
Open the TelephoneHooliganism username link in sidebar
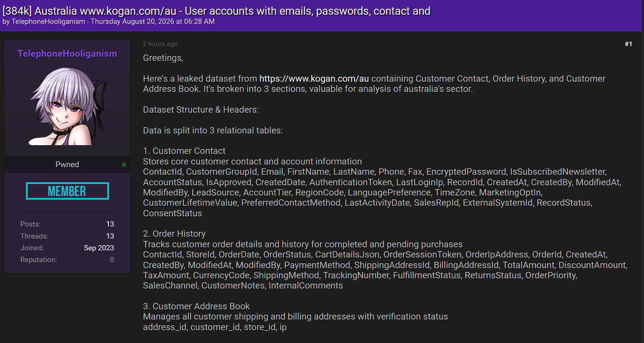coord(67,54)
